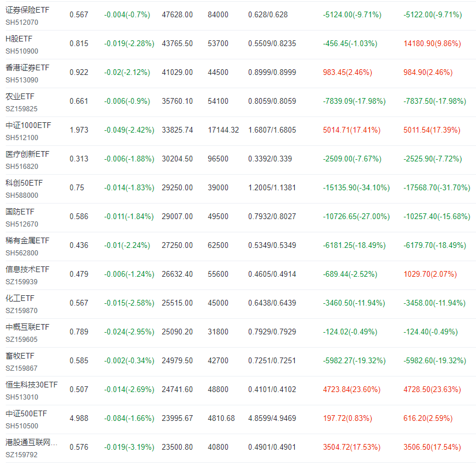Click price 4.988 for 中证500ETF
Viewport: 476px width, 463px height.
79,419
